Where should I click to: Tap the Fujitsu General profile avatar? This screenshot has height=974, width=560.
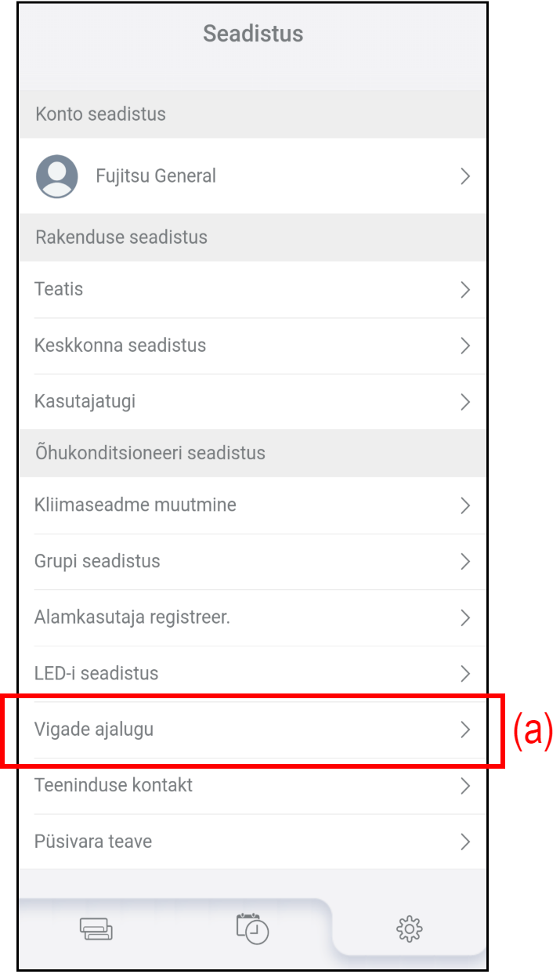coord(57,176)
